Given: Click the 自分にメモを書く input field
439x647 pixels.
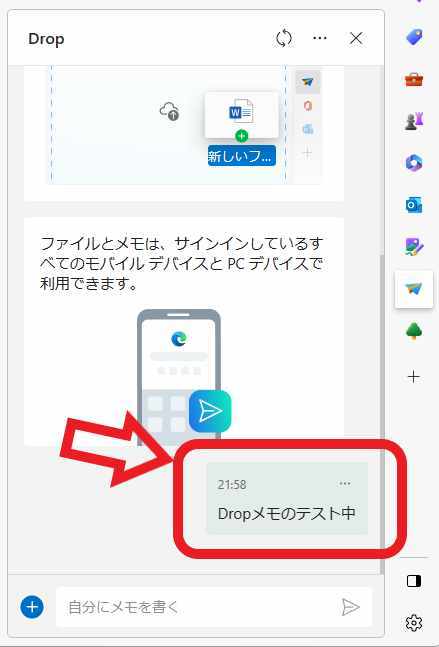Looking at the screenshot, I should click(x=198, y=607).
